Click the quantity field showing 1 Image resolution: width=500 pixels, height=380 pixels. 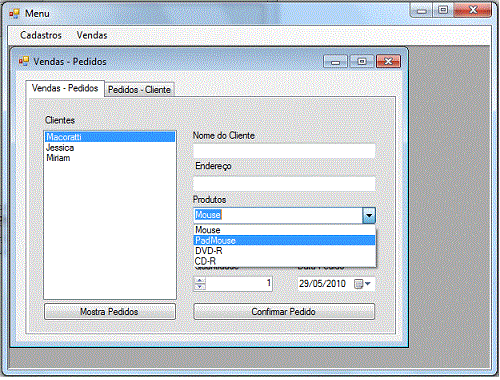point(239,284)
